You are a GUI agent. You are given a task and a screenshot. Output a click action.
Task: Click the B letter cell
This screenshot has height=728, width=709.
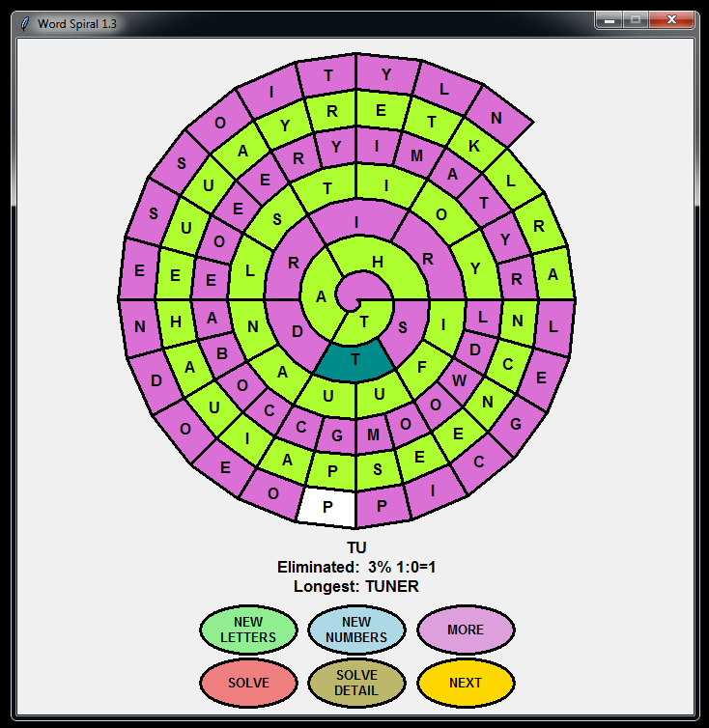pyautogui.click(x=220, y=353)
